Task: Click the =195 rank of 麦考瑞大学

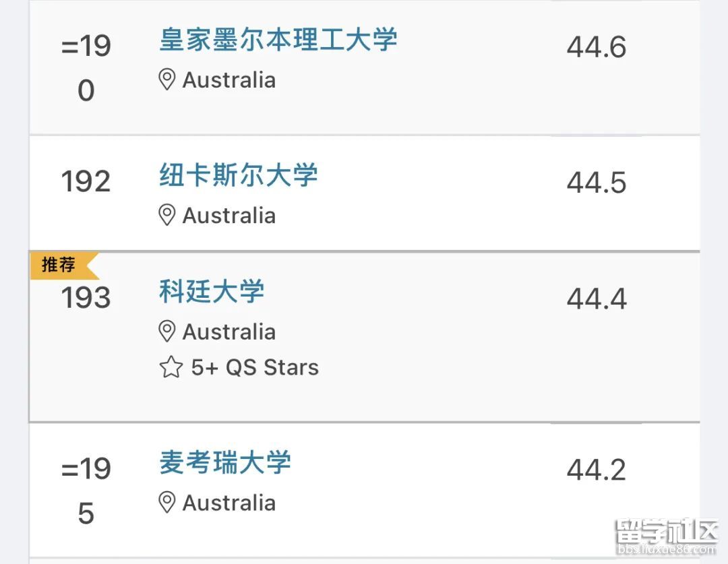Action: pyautogui.click(x=86, y=491)
